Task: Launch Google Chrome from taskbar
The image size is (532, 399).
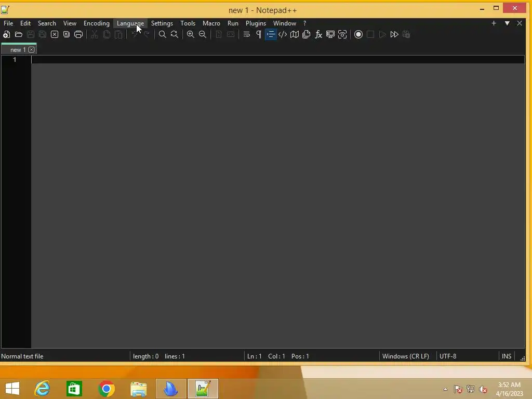Action: tap(107, 389)
